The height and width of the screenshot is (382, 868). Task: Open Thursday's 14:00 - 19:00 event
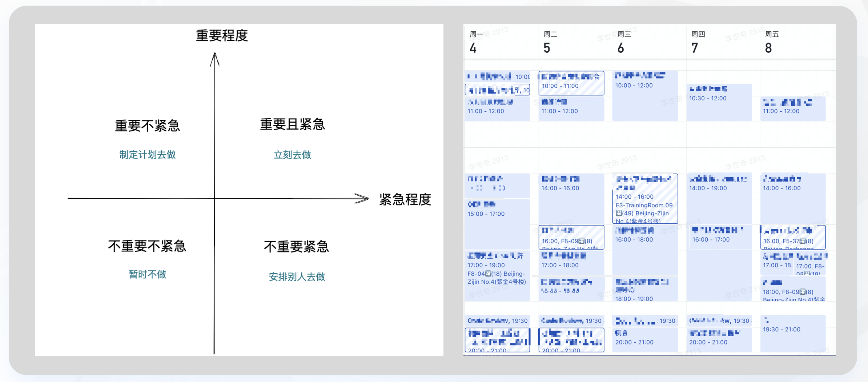tap(719, 198)
